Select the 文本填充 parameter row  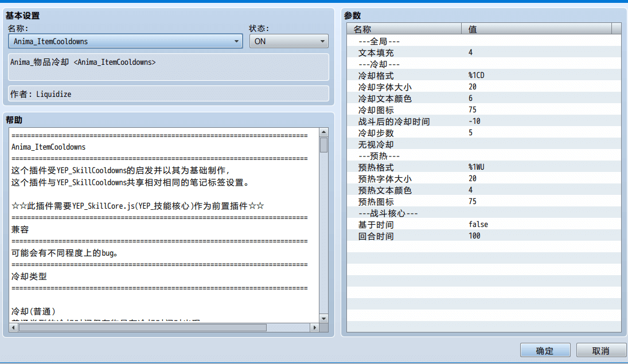pyautogui.click(x=484, y=53)
